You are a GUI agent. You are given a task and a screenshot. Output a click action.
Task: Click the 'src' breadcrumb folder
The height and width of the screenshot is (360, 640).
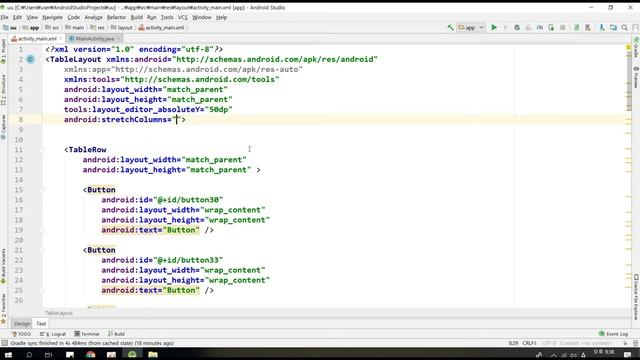[52, 28]
